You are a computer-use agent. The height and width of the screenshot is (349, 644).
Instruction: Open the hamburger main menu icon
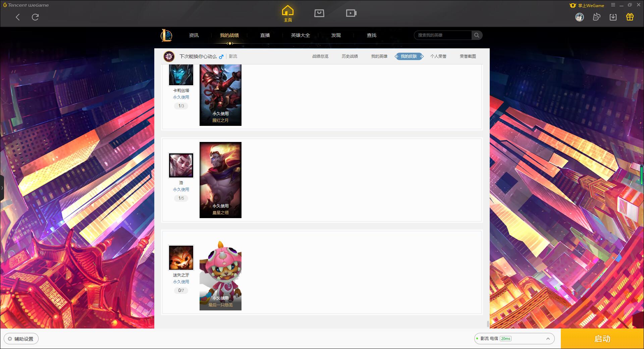click(x=613, y=5)
